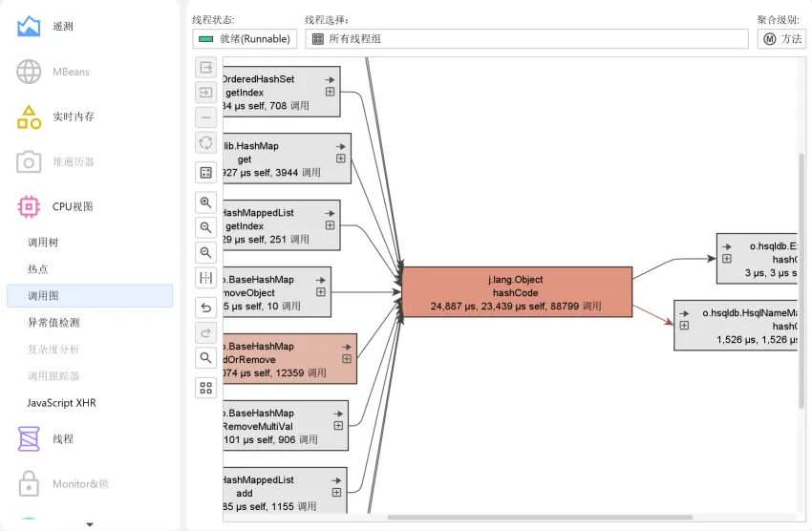This screenshot has height=531, width=812.
Task: Click the undo arrow toolbar icon
Action: point(205,308)
